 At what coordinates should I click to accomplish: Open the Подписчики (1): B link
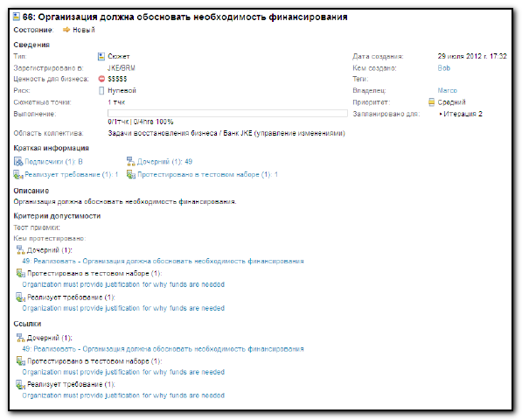click(x=53, y=162)
